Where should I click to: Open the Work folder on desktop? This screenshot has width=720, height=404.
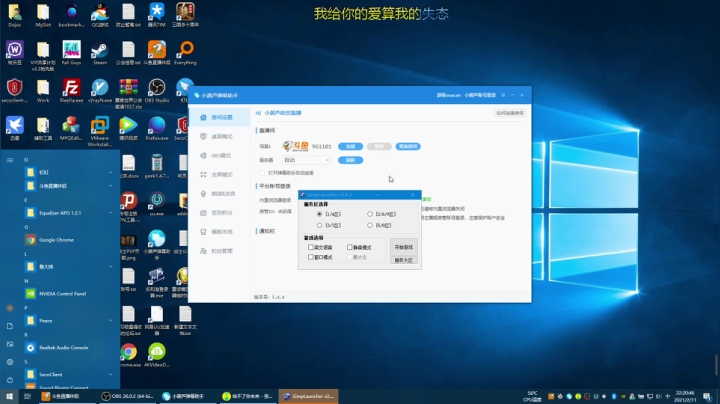(43, 91)
